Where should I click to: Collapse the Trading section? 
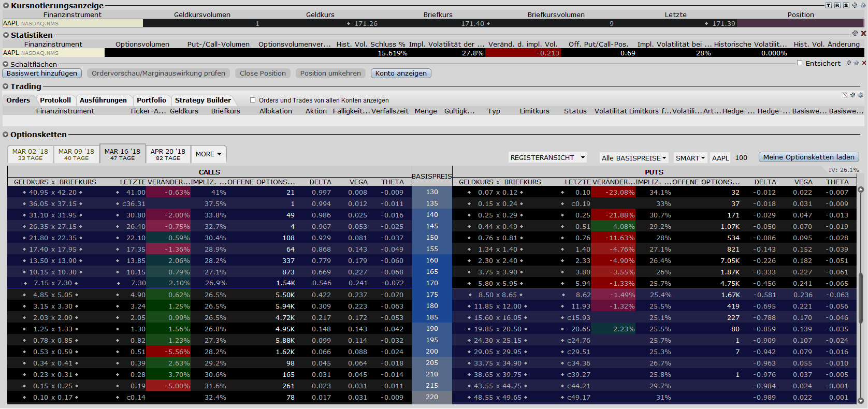tap(6, 86)
